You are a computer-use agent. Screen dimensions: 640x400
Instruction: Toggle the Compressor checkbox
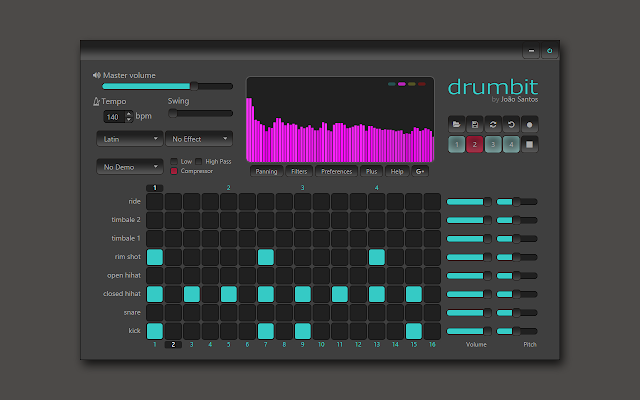coord(174,171)
